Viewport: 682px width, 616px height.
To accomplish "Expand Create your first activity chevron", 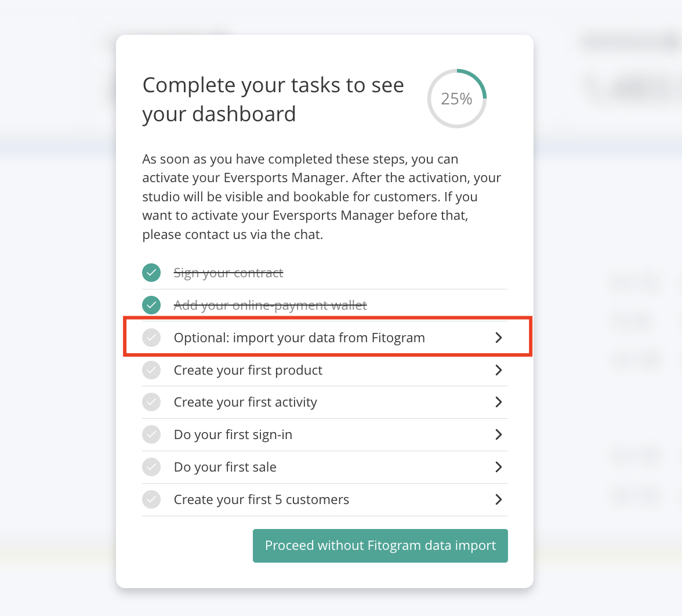I will click(499, 403).
